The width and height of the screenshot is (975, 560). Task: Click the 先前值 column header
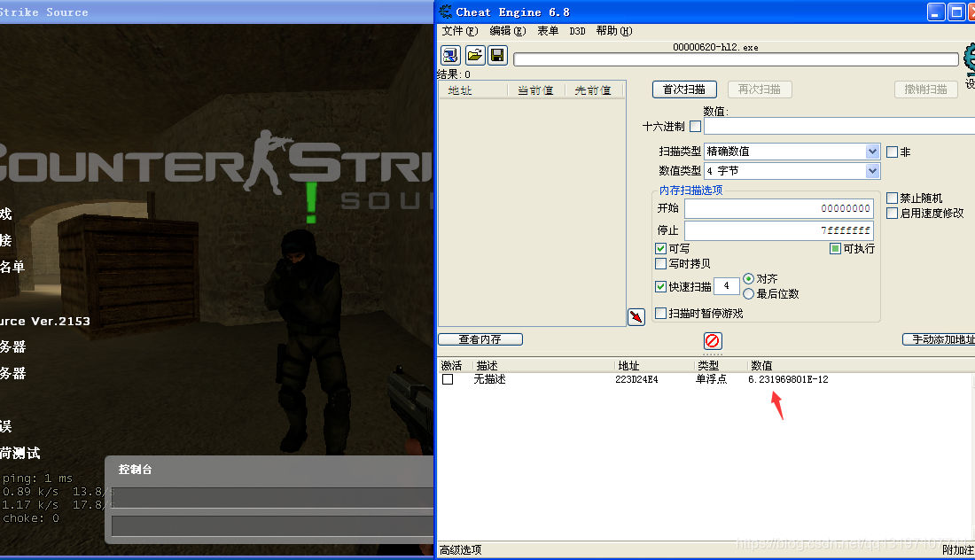(x=593, y=90)
